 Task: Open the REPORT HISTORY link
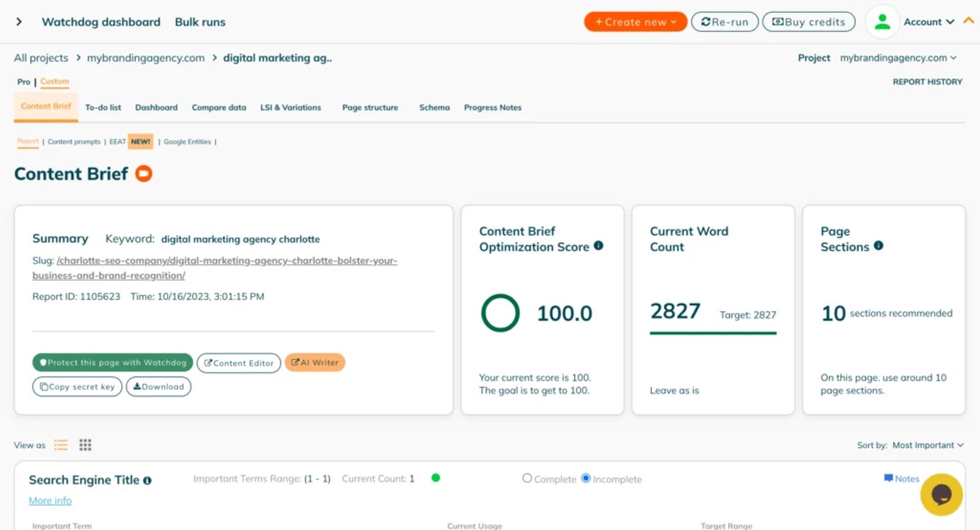point(927,81)
